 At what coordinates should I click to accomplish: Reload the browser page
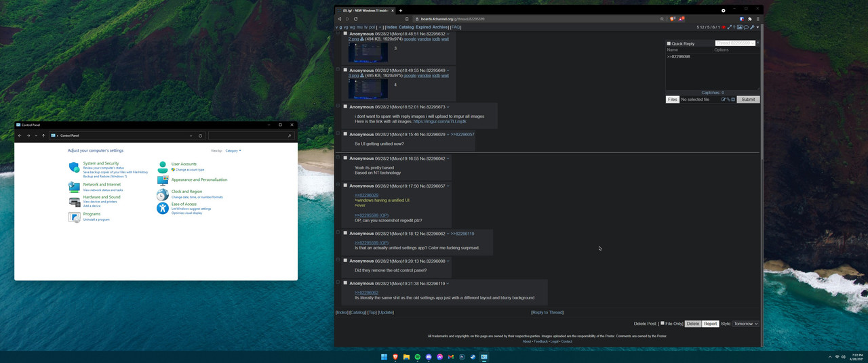(355, 19)
